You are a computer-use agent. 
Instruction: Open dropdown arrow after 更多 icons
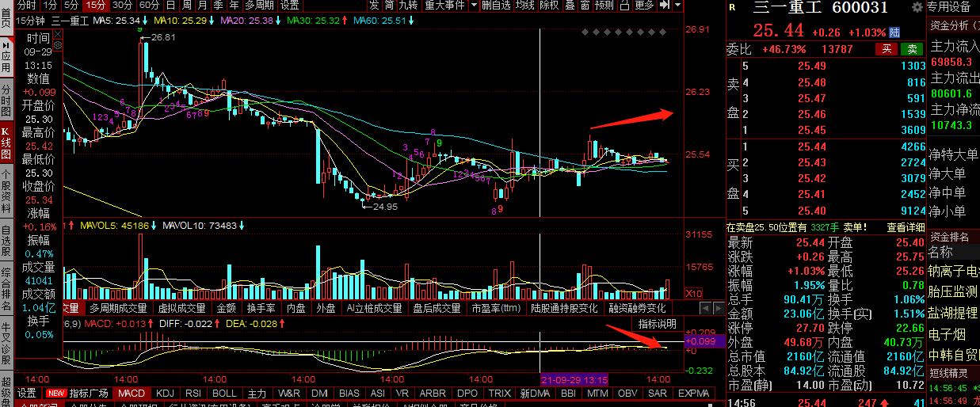(x=677, y=6)
